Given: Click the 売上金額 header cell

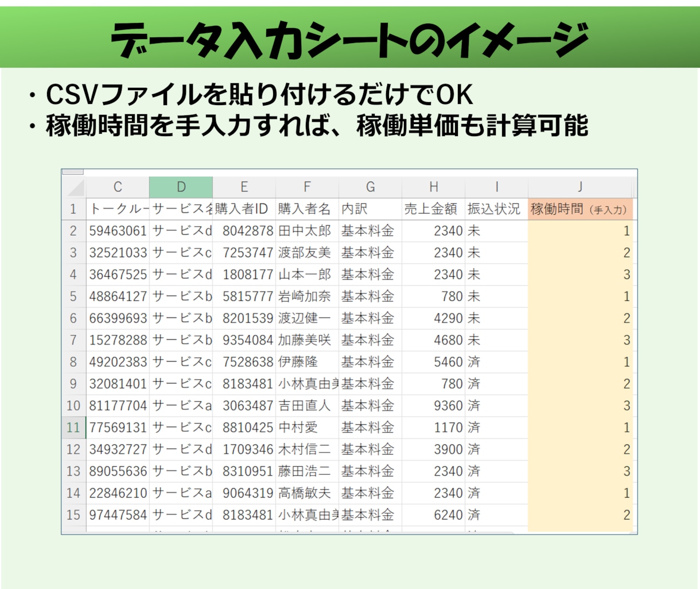Looking at the screenshot, I should pyautogui.click(x=433, y=209).
